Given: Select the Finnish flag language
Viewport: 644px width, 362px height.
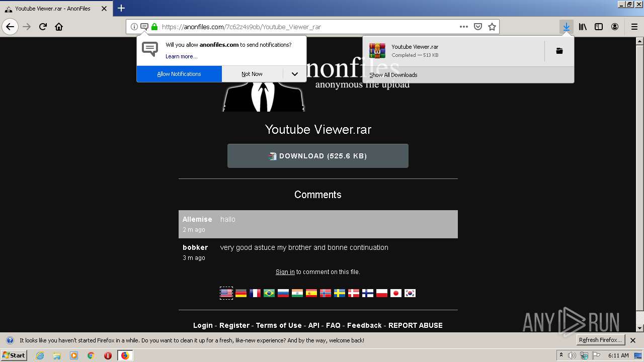Looking at the screenshot, I should tap(368, 293).
